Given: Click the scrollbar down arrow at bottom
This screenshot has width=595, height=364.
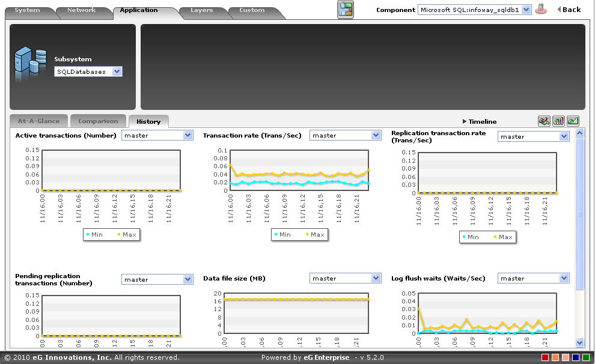Looking at the screenshot, I should [x=579, y=342].
